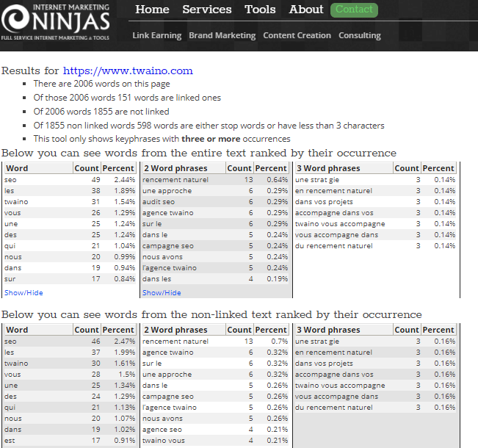Open the Tools menu item
The height and width of the screenshot is (448, 478).
point(260,10)
